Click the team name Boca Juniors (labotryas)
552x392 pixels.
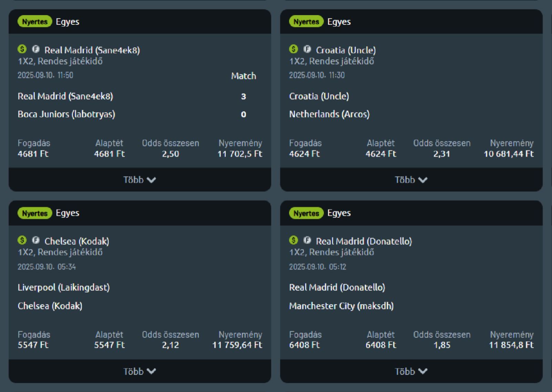tap(66, 114)
